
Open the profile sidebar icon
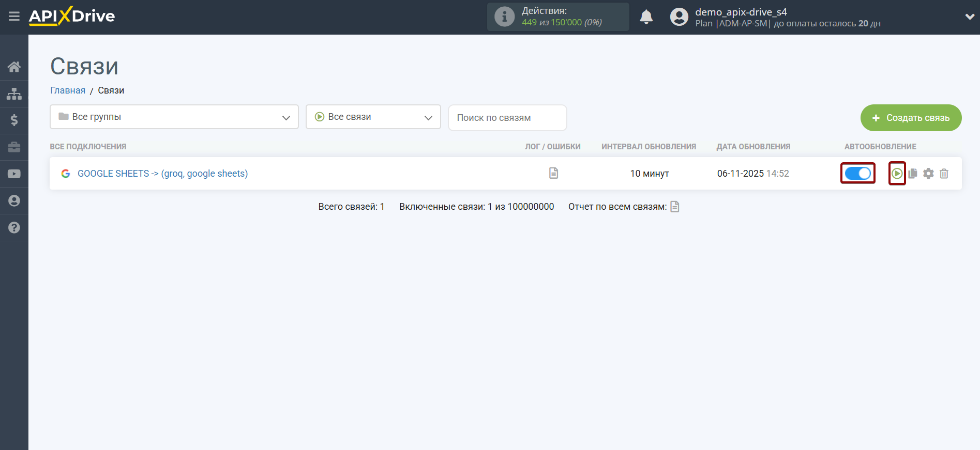point(14,201)
